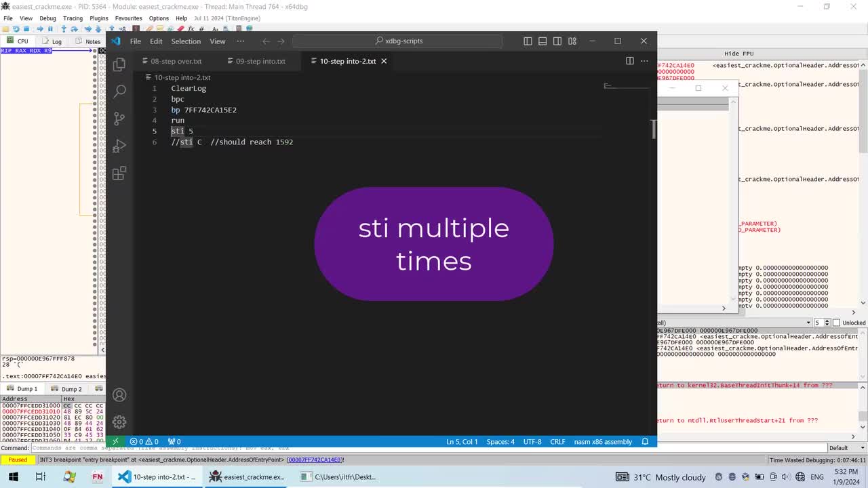
Task: Click the Accounts icon in activity bar
Action: point(119,395)
